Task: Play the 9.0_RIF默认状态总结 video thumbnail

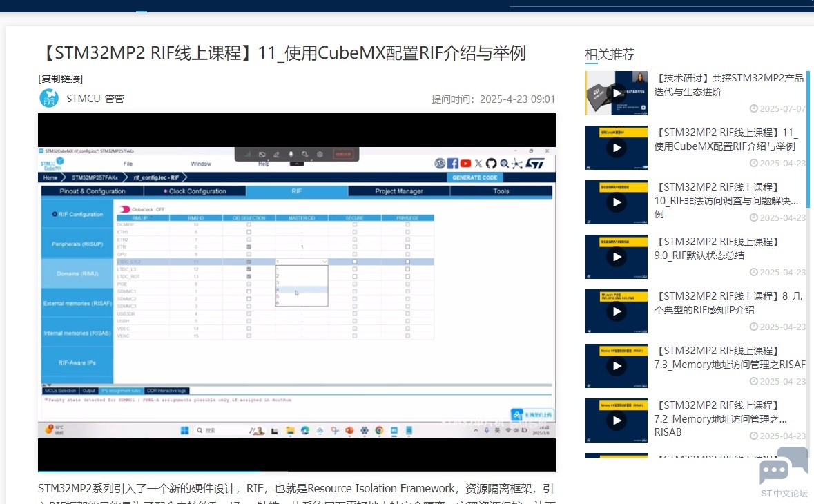Action: (x=617, y=256)
